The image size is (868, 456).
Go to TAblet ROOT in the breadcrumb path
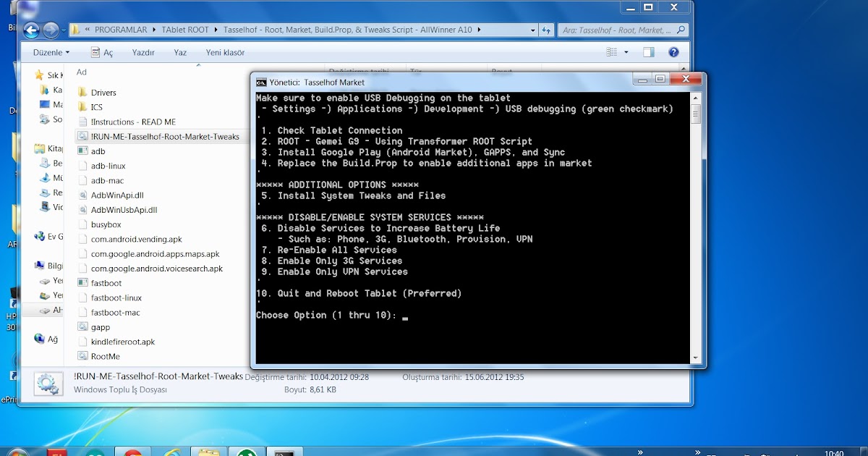coord(184,30)
